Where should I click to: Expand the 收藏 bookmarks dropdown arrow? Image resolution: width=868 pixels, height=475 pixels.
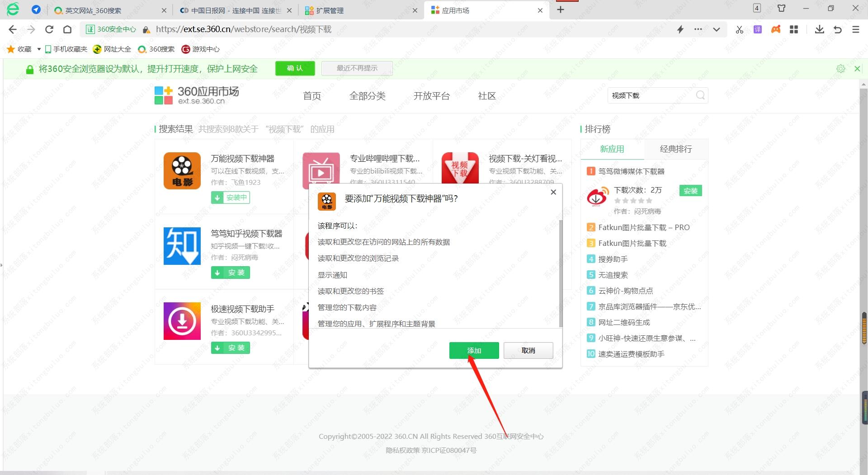pos(39,49)
